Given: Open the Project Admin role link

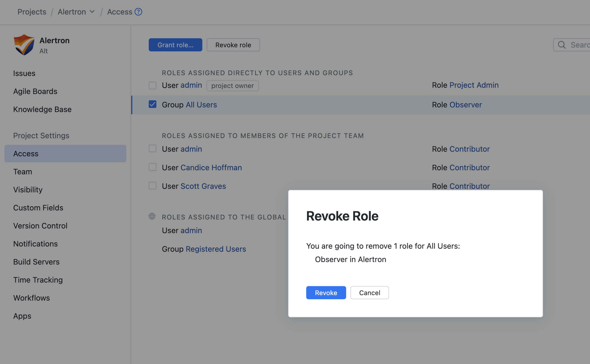Looking at the screenshot, I should 474,85.
